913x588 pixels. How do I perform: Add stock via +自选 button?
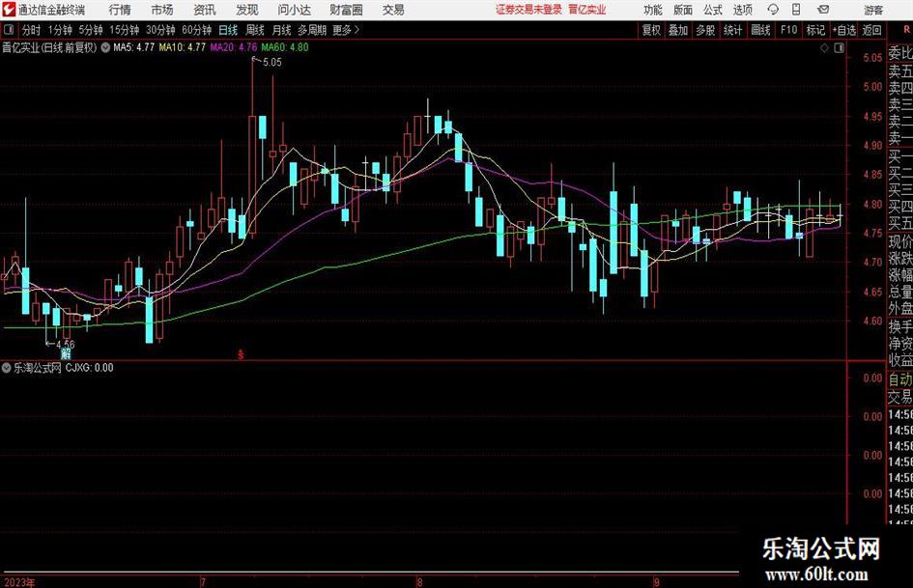843,30
